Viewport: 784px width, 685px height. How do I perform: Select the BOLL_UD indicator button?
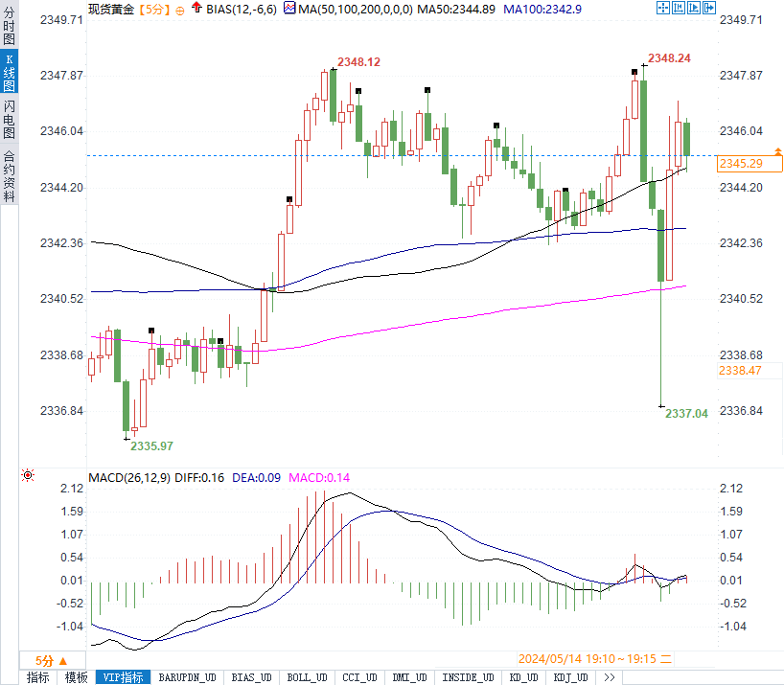point(307,677)
